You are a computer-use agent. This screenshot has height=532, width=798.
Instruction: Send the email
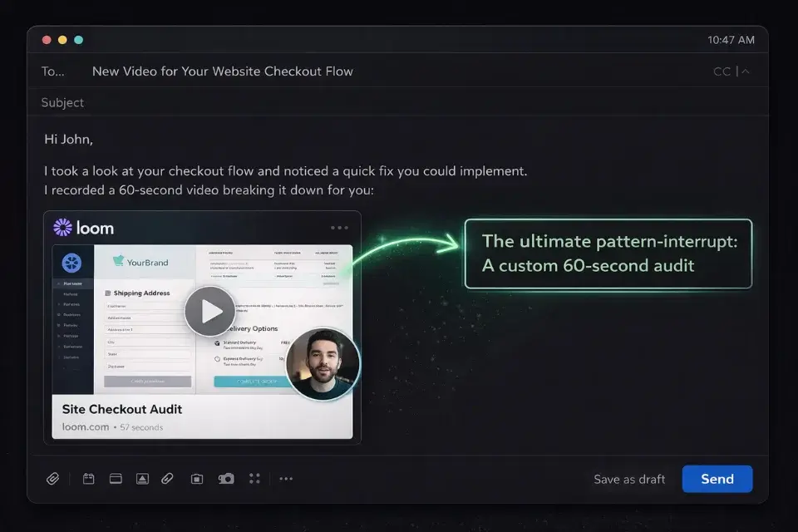717,479
